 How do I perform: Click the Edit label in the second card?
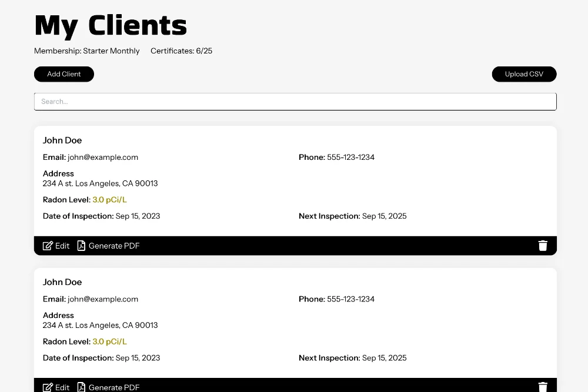[62, 387]
